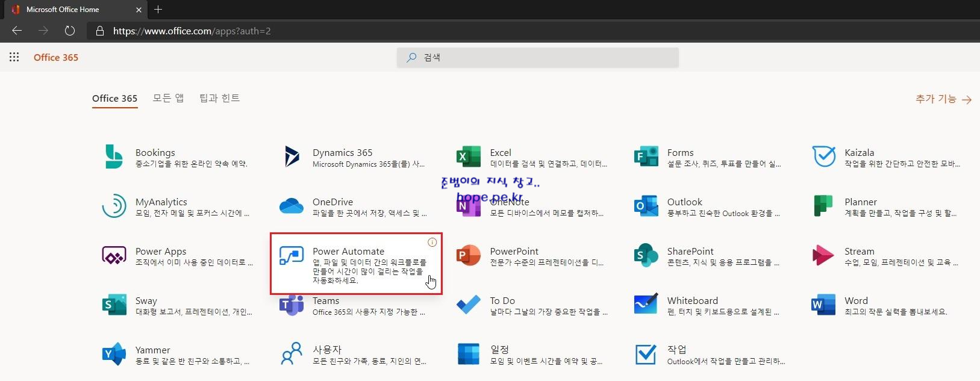The height and width of the screenshot is (381, 980).
Task: Click the Forms description text
Action: coord(724,164)
